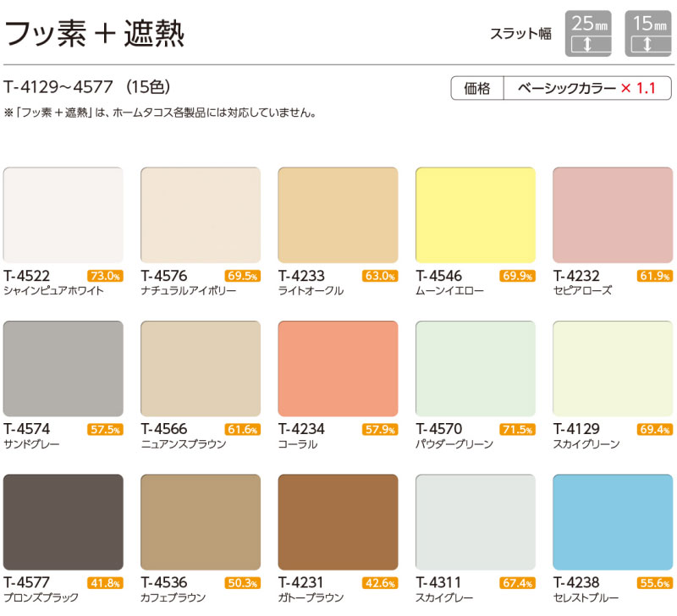This screenshot has height=616, width=677.
Task: Pick the T-4574 Sand Gray swatch
Action: click(63, 368)
